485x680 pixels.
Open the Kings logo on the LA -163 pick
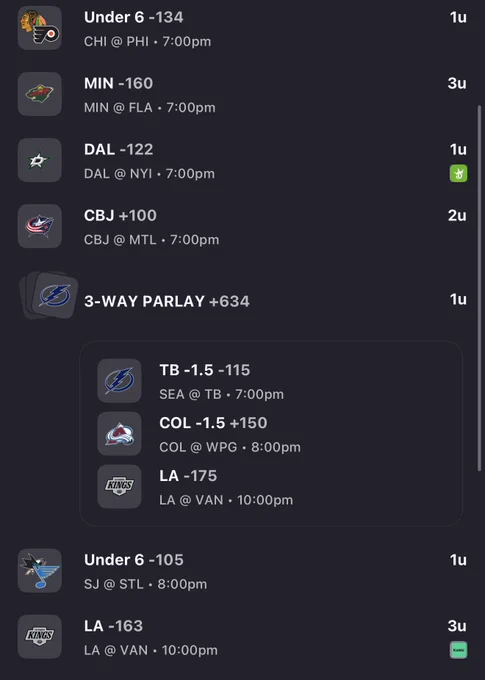click(39, 637)
